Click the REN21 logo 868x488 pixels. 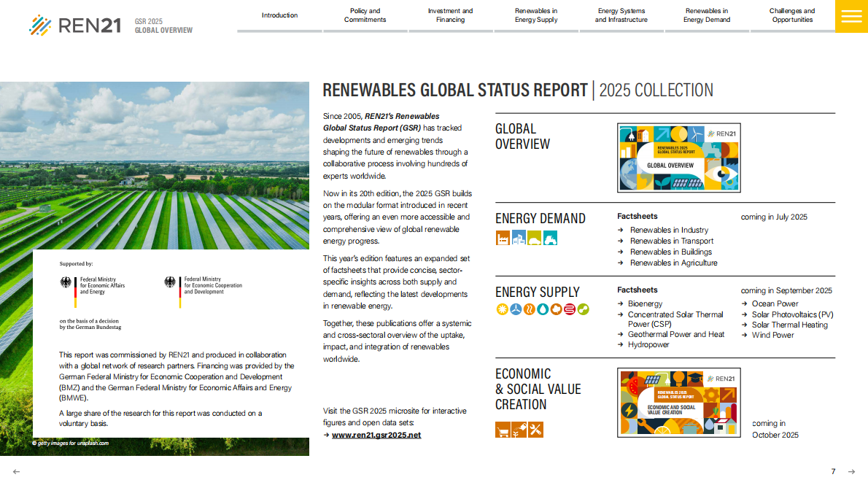[74, 26]
